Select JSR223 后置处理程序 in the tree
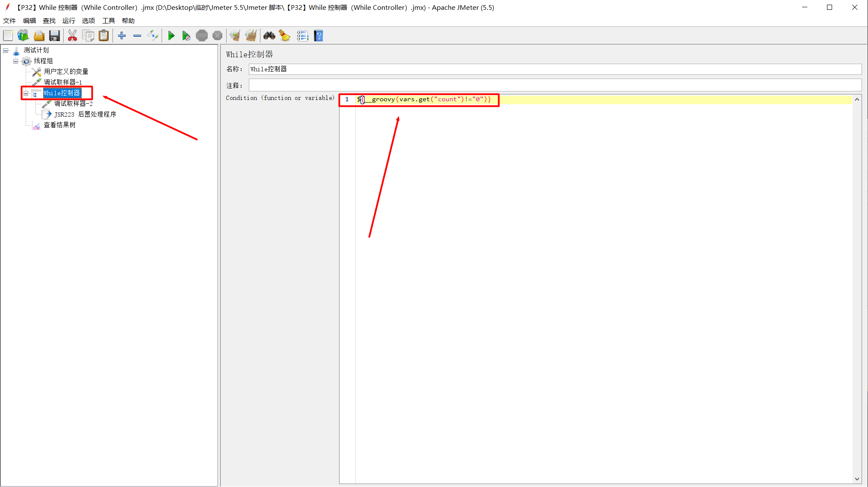The width and height of the screenshot is (868, 487). click(85, 114)
